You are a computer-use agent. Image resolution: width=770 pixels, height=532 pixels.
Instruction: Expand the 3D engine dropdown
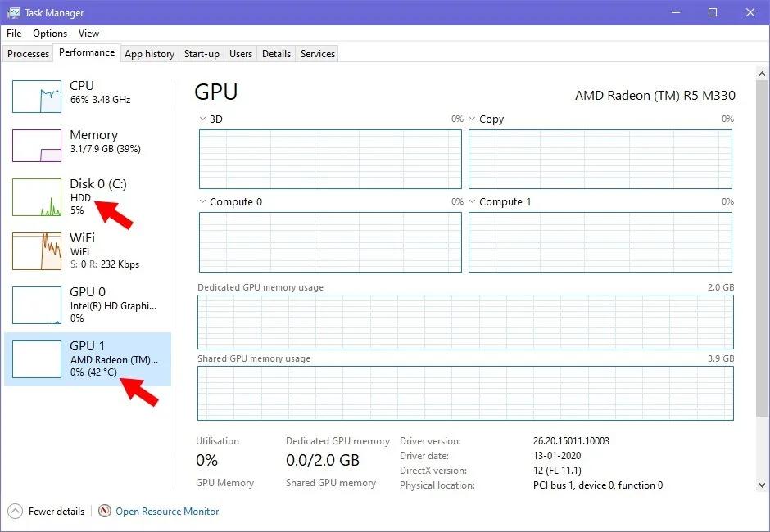click(201, 119)
